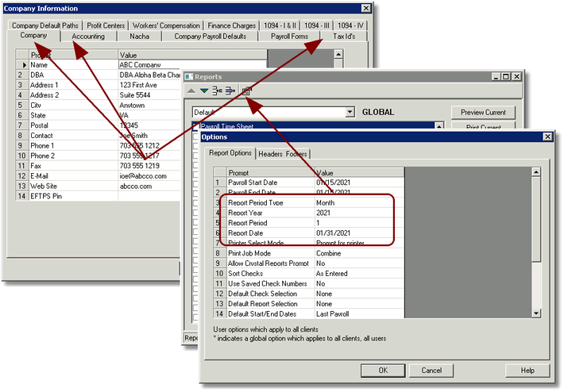Toggle the third report checkbox in the list
This screenshot has height=392, width=564.
point(195,146)
